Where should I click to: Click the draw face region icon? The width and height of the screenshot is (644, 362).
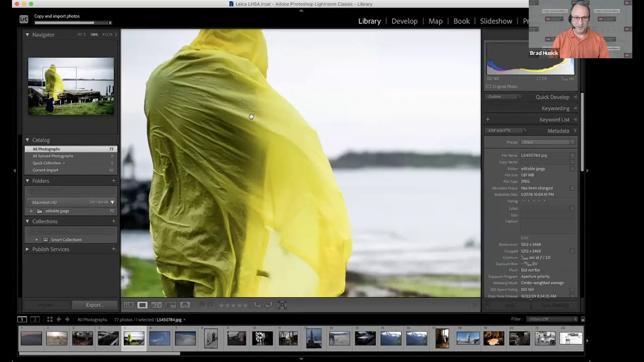tap(282, 305)
